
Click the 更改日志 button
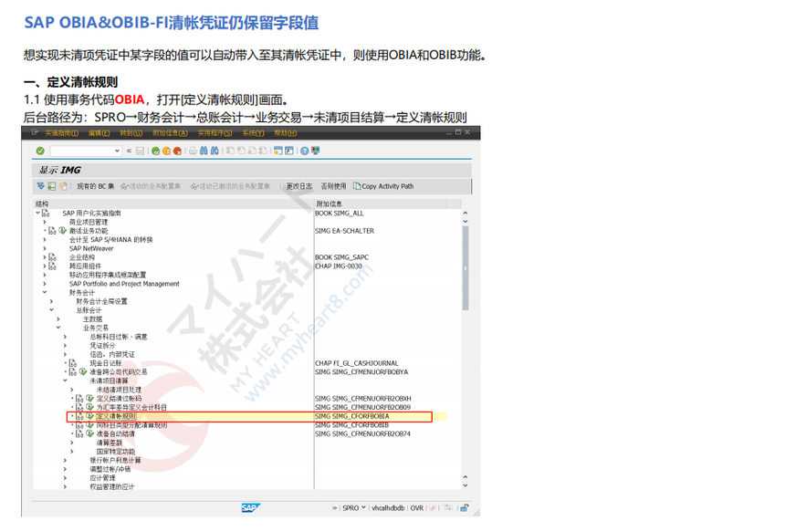298,186
